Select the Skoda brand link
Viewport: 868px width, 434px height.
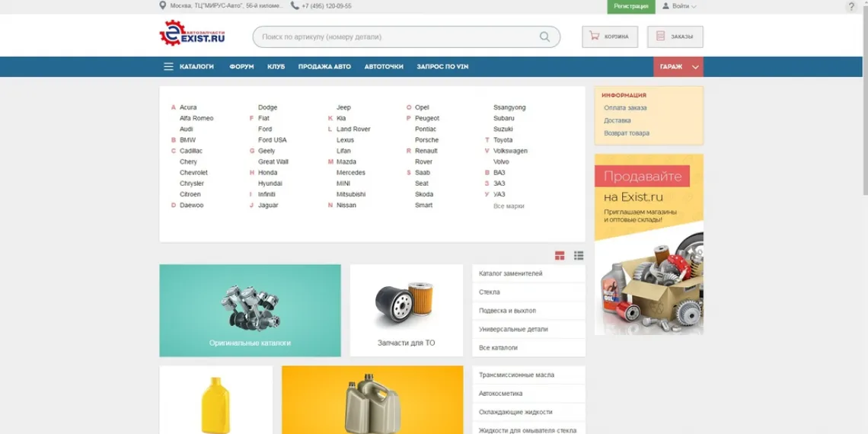(424, 194)
